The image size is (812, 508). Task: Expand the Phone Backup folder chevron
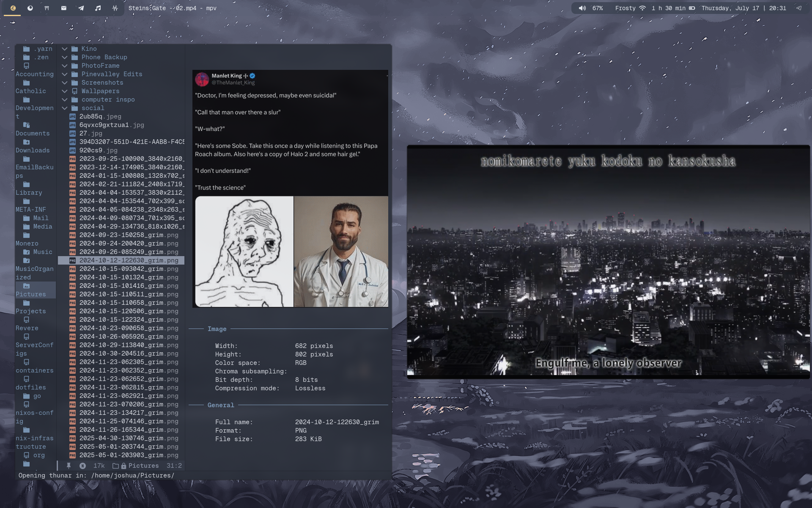(x=65, y=57)
